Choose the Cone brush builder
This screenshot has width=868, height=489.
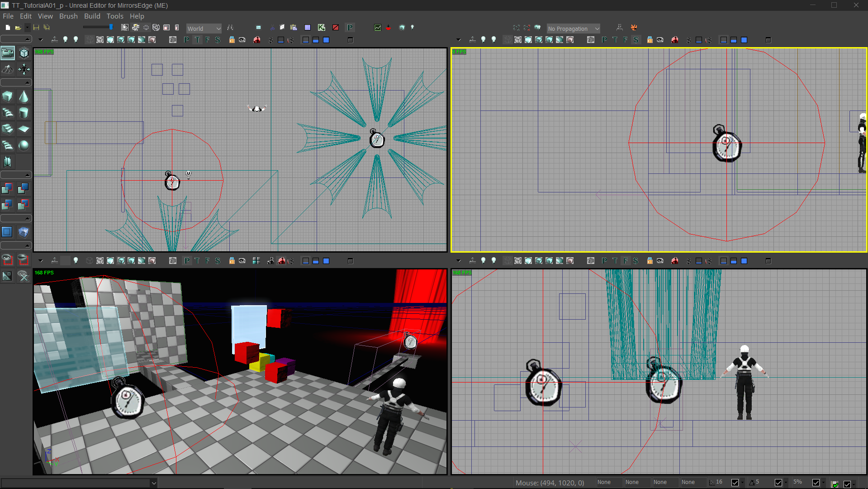(24, 96)
